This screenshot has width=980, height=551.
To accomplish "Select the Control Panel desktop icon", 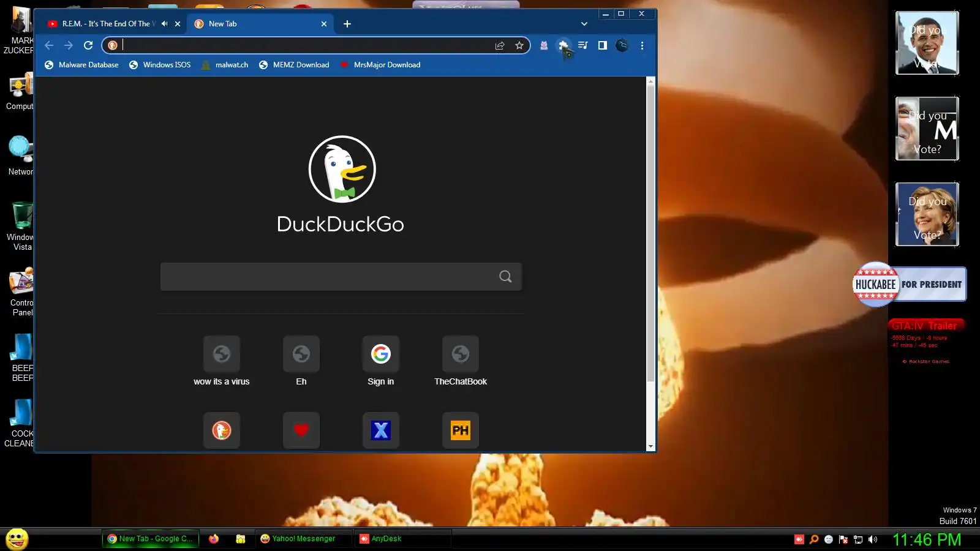I will tap(21, 292).
